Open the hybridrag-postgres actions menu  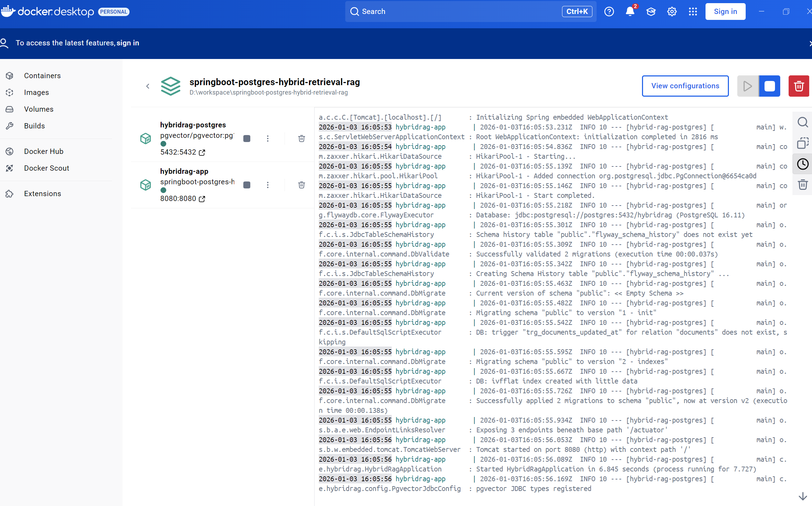(x=267, y=139)
